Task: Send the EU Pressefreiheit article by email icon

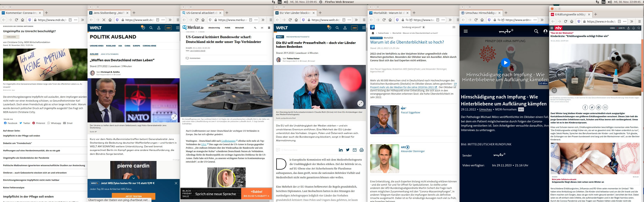Action: pos(354,150)
